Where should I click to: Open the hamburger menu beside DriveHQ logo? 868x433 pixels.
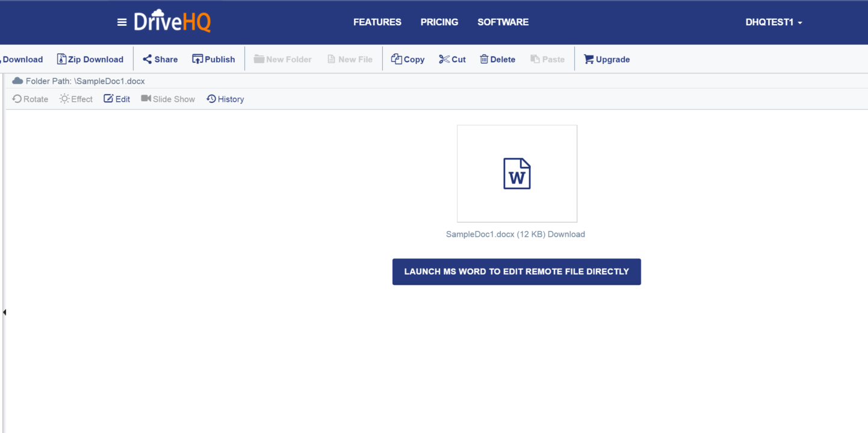pos(122,22)
